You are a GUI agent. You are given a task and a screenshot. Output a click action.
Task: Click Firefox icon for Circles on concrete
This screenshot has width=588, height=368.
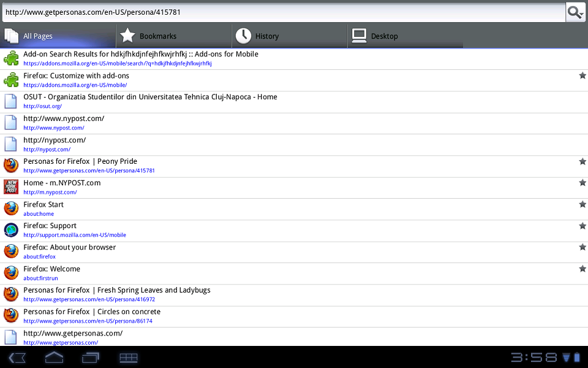coord(11,316)
